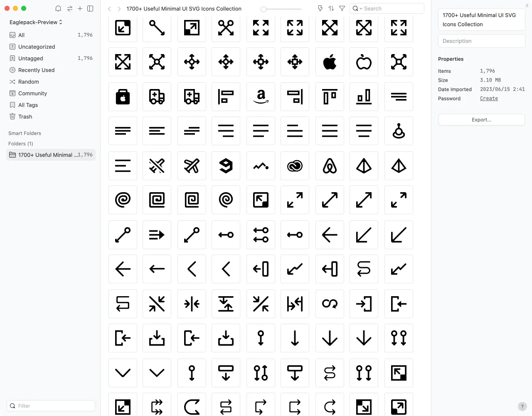Toggle the sidebar layout icon
532x416 pixels.
point(90,8)
